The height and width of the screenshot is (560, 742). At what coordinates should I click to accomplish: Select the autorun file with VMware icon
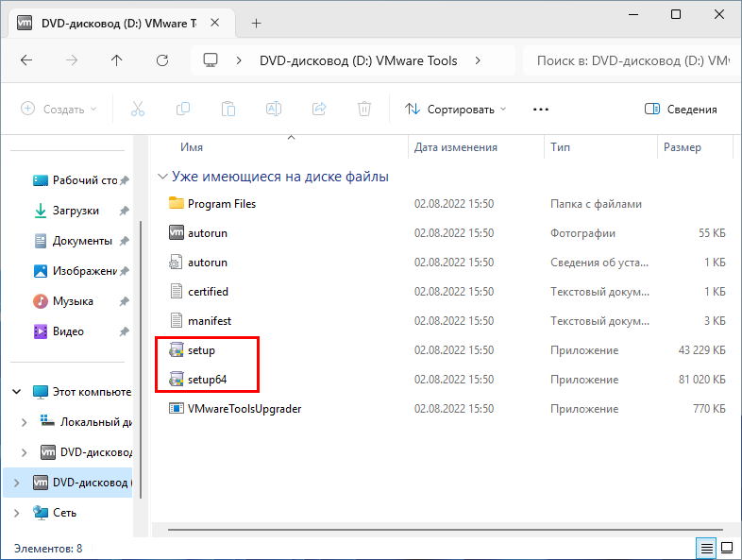(x=176, y=233)
